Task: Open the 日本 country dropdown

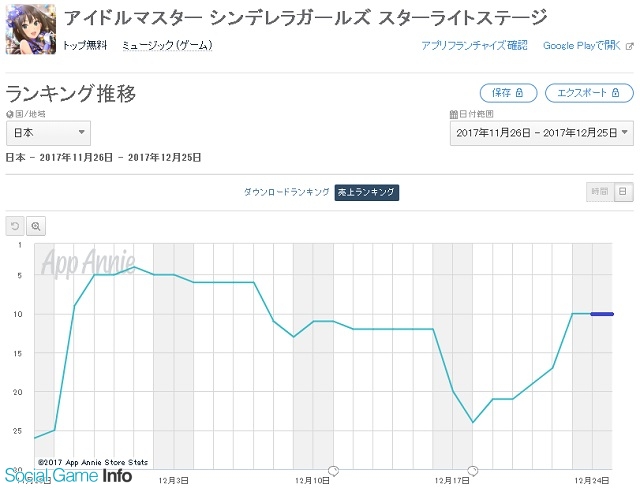Action: (48, 133)
